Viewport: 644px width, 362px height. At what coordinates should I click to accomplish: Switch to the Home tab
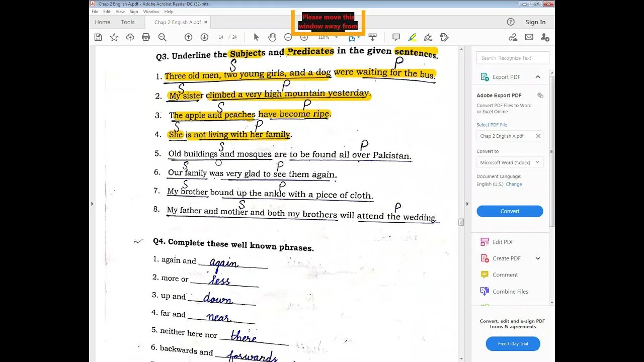pyautogui.click(x=102, y=22)
